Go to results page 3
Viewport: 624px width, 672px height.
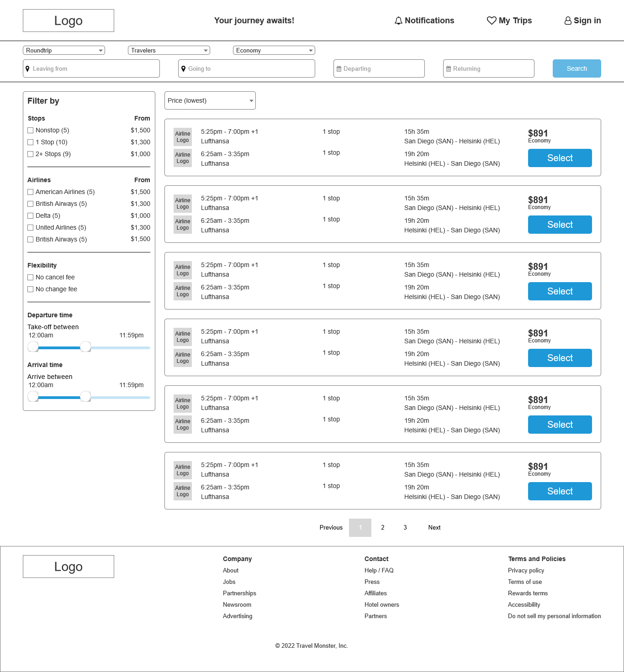[405, 528]
